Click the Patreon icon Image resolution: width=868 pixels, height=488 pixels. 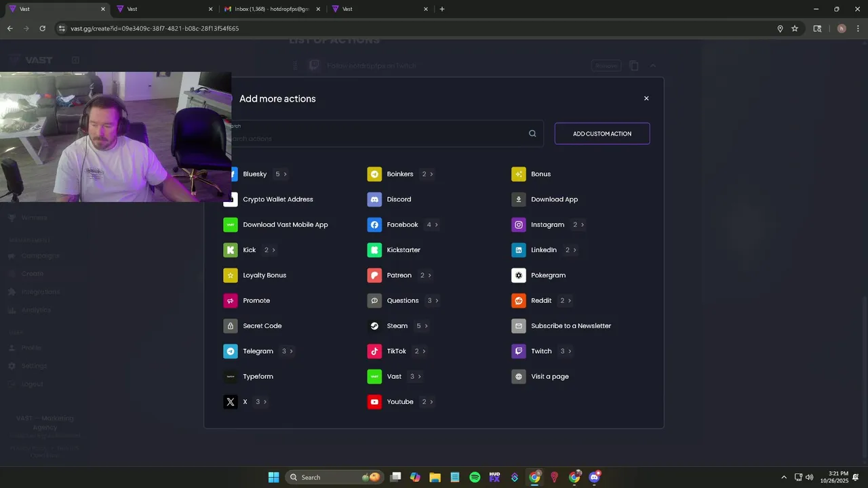click(374, 275)
